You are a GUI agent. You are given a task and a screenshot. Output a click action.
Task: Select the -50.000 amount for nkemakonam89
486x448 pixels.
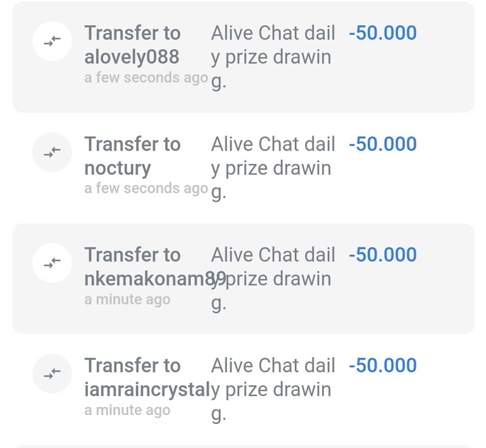pos(382,254)
